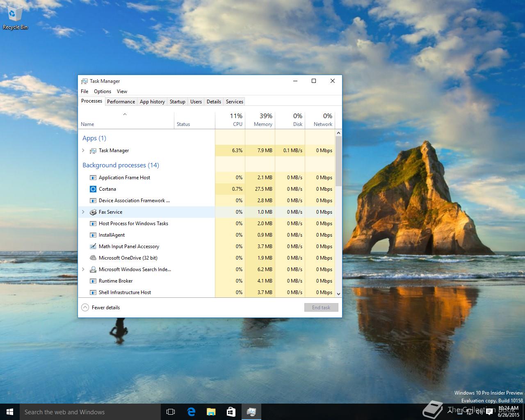Launch Microsoft Edge from the taskbar

coord(191,412)
